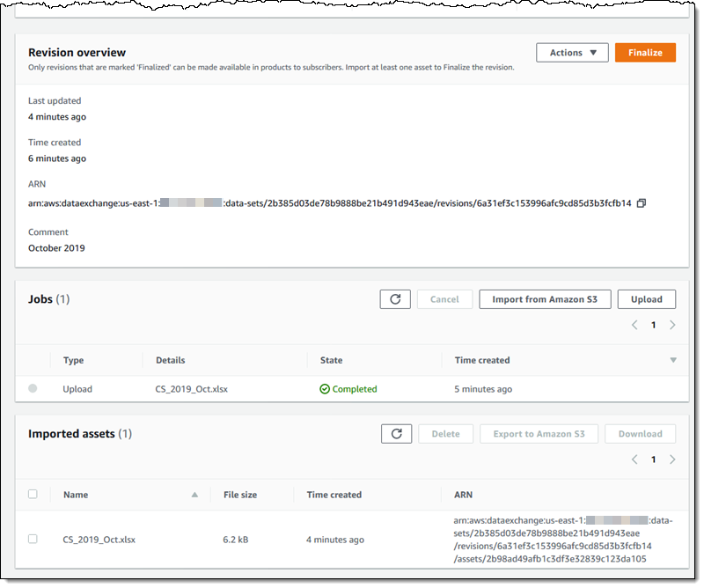This screenshot has height=588, width=704.
Task: Select Jobs page number 1
Action: click(x=653, y=325)
